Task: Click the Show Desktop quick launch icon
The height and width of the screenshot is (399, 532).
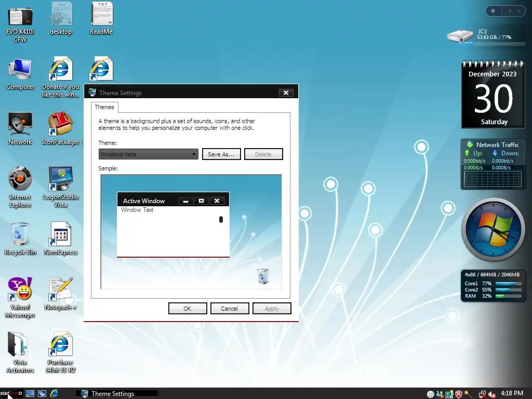Action: point(30,394)
